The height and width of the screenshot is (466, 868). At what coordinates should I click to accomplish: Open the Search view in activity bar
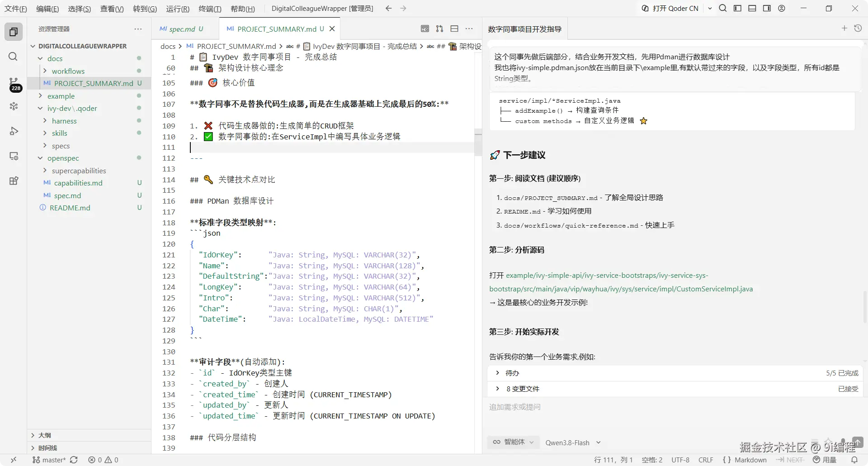click(14, 57)
